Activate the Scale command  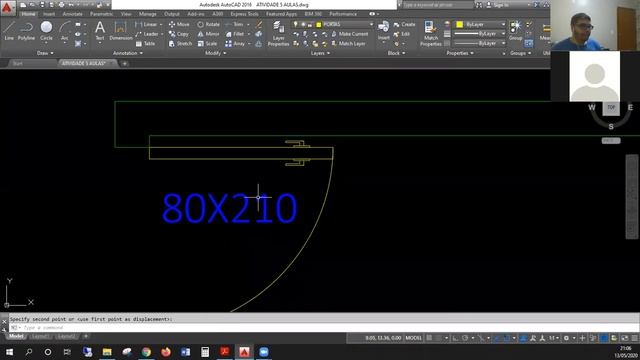pos(207,43)
